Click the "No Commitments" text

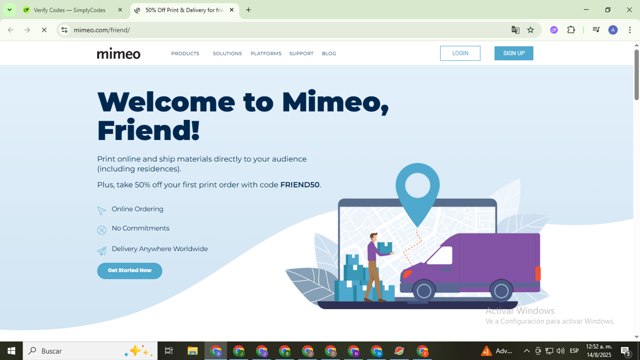140,228
